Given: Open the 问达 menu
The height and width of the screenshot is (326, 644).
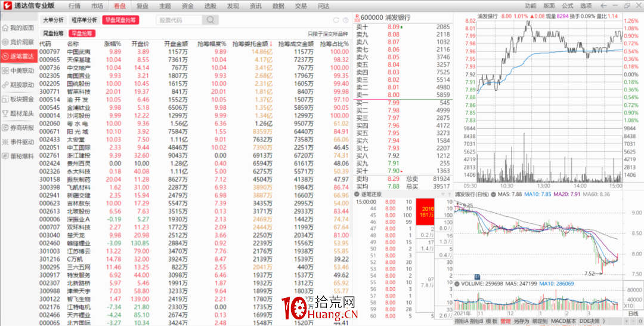Looking at the screenshot, I should click(323, 6).
